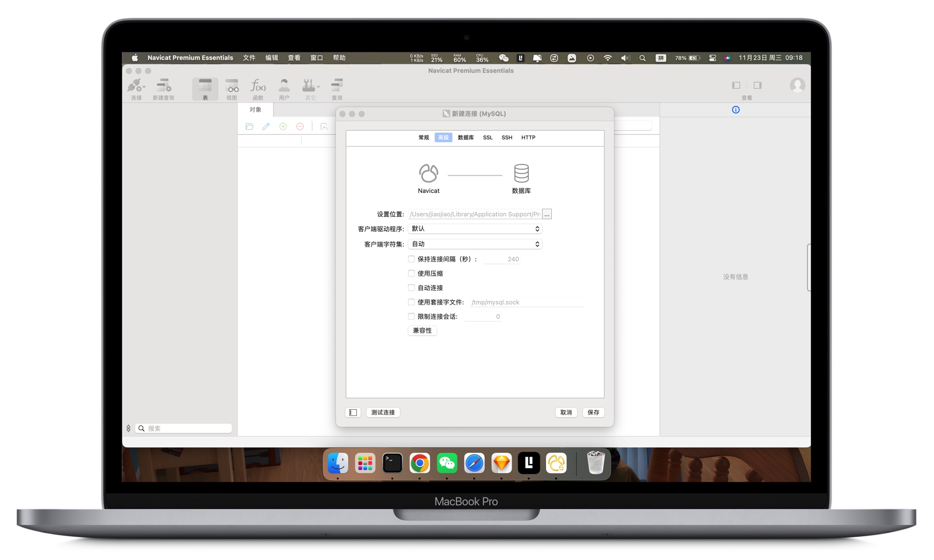Toggle dialog side panel icon near Test Connection
Screen dimensions: 934x560
353,412
